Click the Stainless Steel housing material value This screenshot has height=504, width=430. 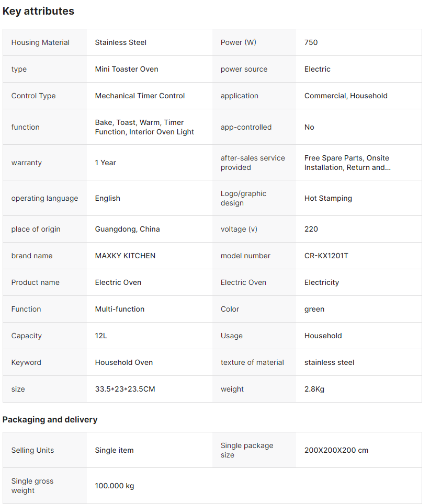[120, 42]
